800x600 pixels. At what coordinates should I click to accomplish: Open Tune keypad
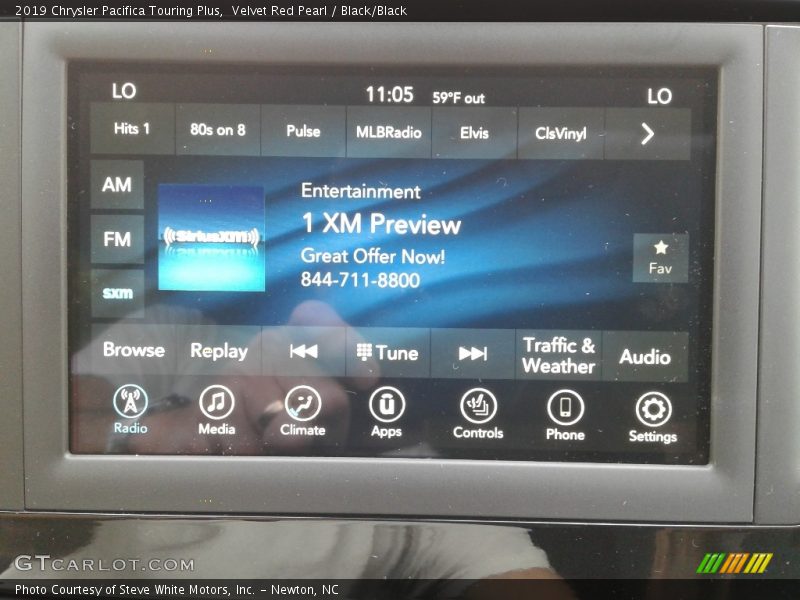pos(388,353)
